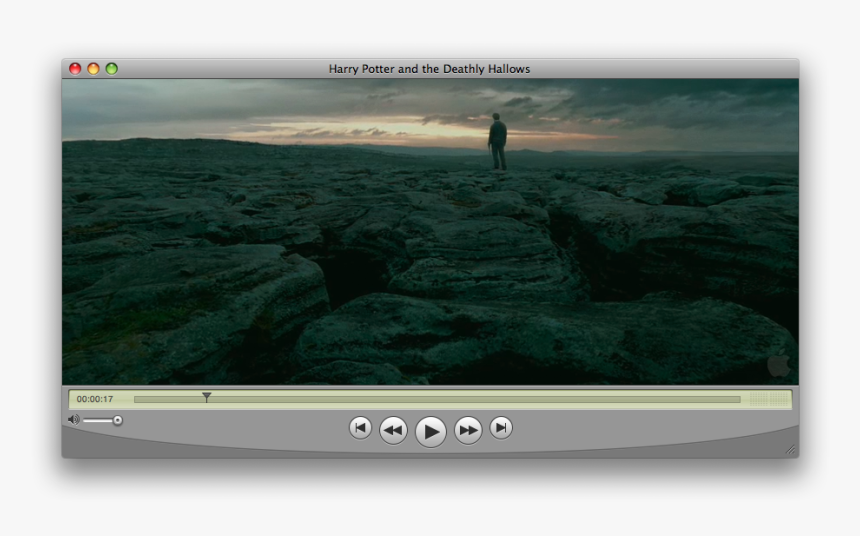
Task: Mute audio with the speaker icon
Action: 73,420
